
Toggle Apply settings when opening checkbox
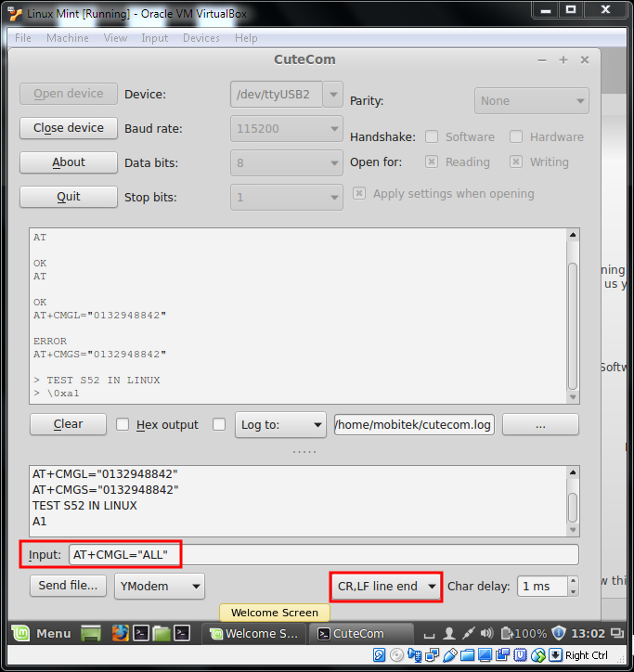[x=359, y=194]
